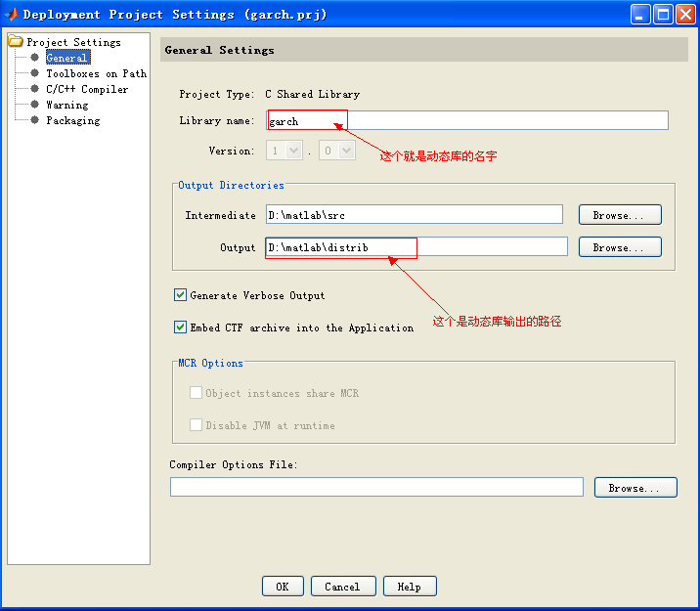700x611 pixels.
Task: Open C/C++ Compiler settings page
Action: click(86, 89)
